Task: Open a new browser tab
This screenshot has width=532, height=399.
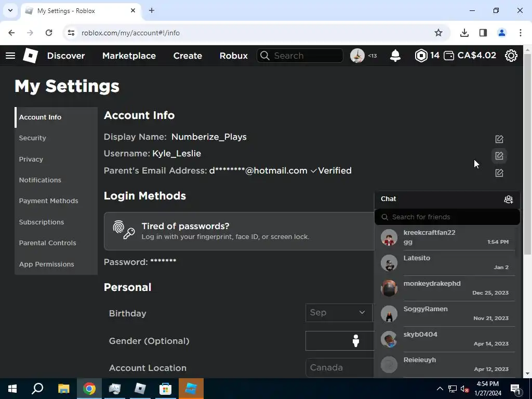Action: click(x=152, y=10)
